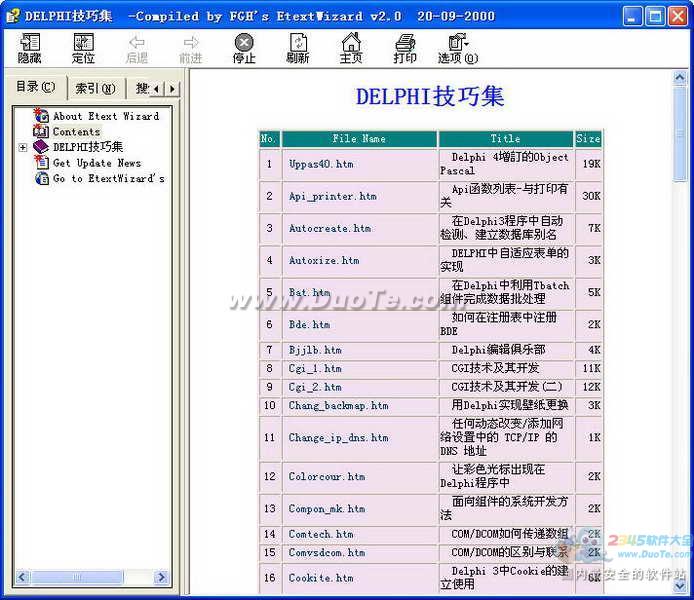Click the tree panel horizontal scrollbar thumb

[x=77, y=577]
